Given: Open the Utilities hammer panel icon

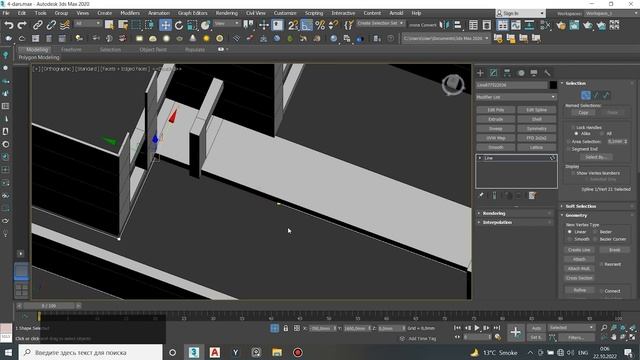Looking at the screenshot, I should click(547, 73).
